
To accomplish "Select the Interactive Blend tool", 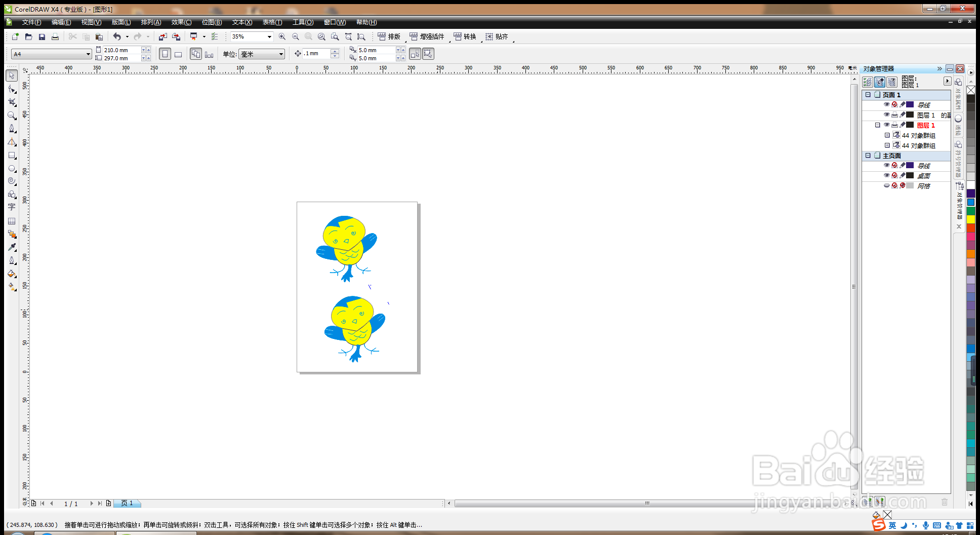I will 12,234.
